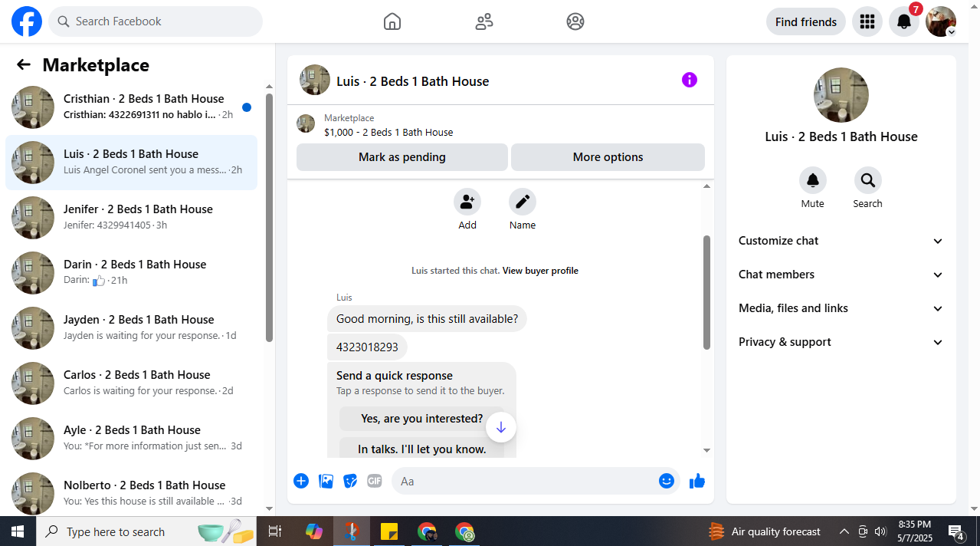Open Windows action center notifications icon

point(956,531)
